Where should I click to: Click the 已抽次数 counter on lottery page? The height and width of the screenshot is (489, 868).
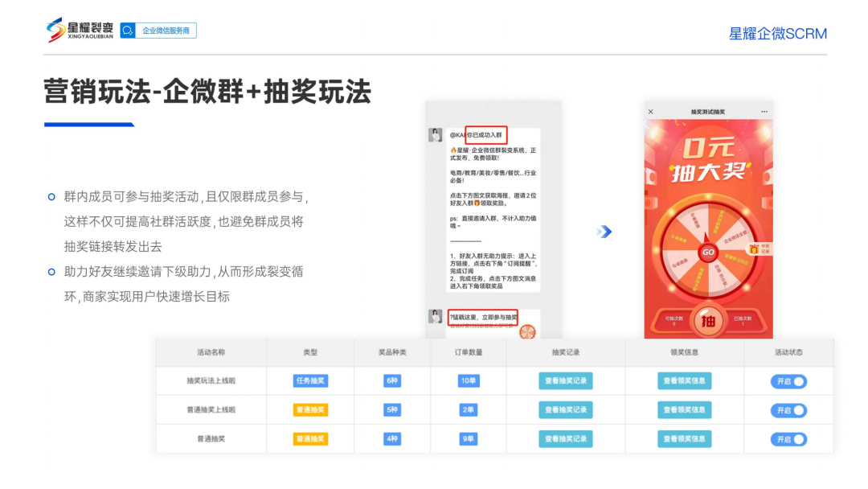(743, 321)
